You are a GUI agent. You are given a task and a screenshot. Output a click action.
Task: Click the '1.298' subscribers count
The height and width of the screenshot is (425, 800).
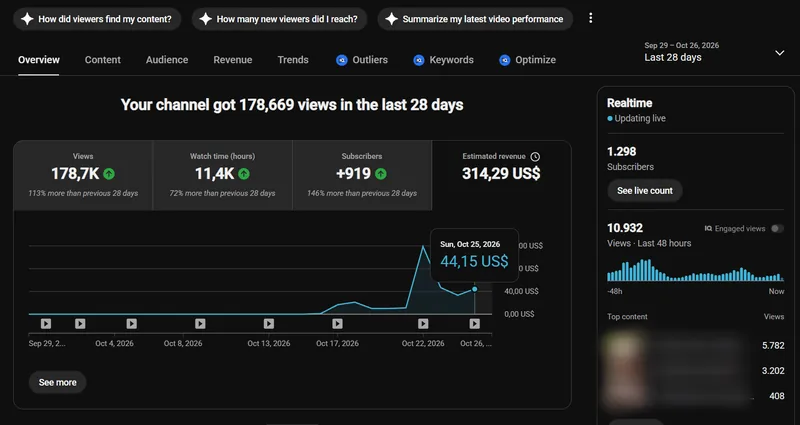click(621, 152)
